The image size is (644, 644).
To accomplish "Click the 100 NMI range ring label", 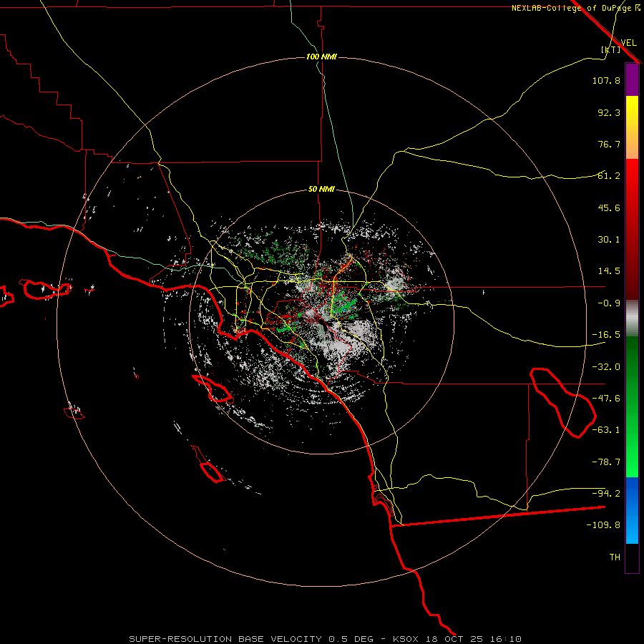I will [x=321, y=57].
